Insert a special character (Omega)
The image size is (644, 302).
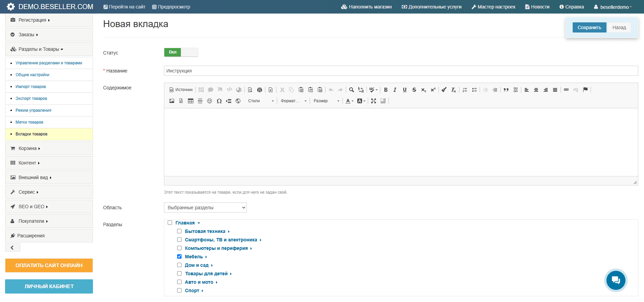219,101
